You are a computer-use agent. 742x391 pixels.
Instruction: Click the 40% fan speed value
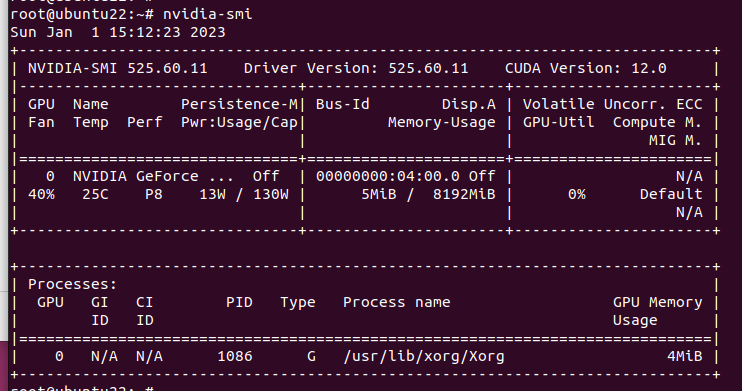tap(41, 194)
